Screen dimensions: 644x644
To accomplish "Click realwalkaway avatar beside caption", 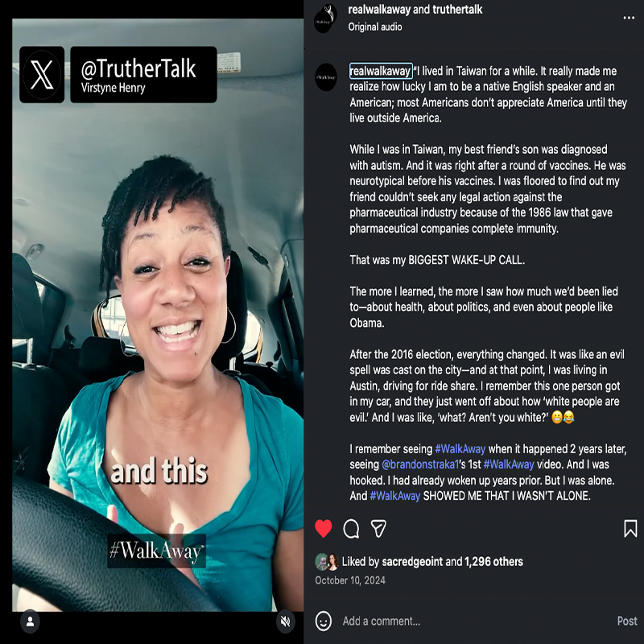I will tap(326, 77).
